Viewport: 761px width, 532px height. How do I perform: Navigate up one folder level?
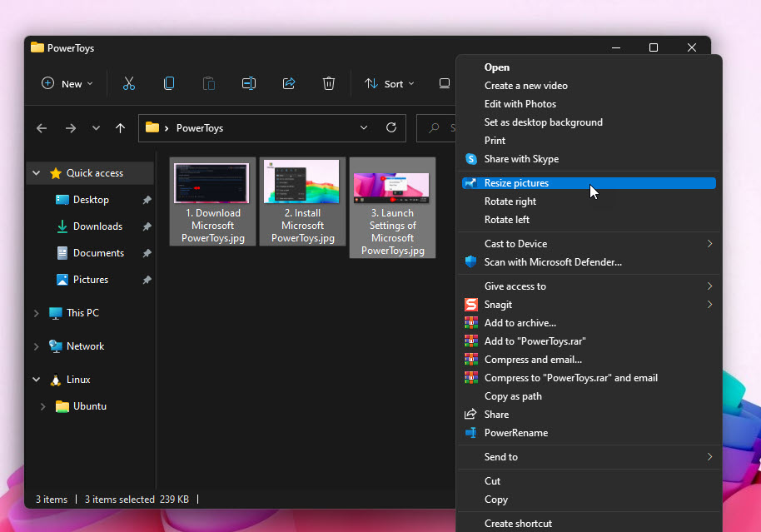(x=121, y=128)
